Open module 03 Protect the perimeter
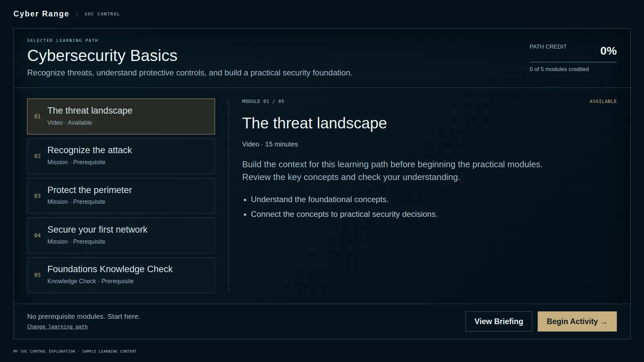The height and width of the screenshot is (362, 644). tap(121, 196)
